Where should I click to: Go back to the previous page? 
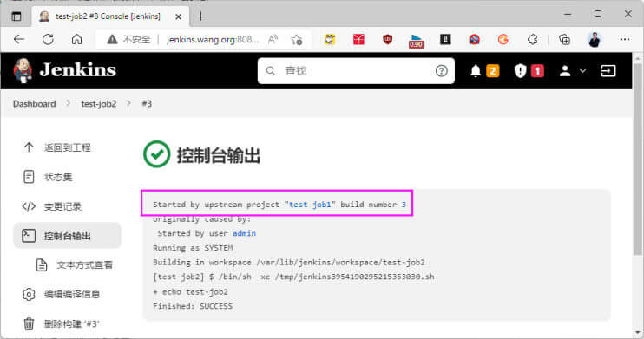tap(19, 39)
